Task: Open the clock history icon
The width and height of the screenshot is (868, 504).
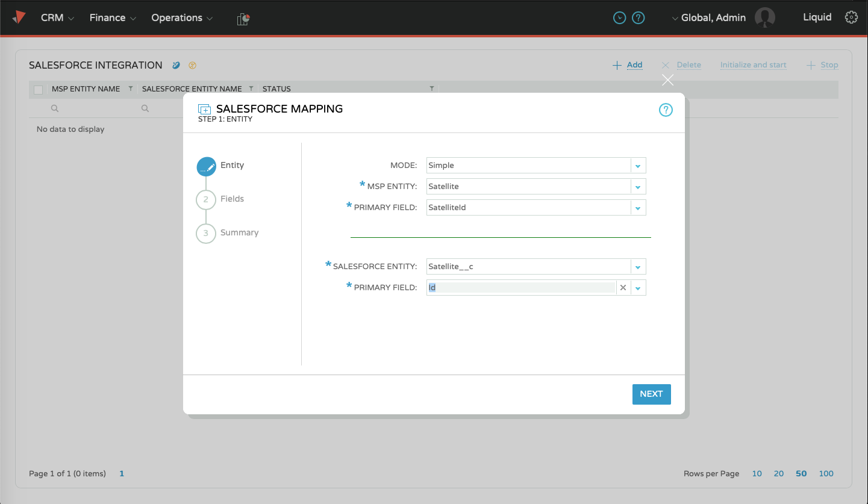Action: coord(619,18)
